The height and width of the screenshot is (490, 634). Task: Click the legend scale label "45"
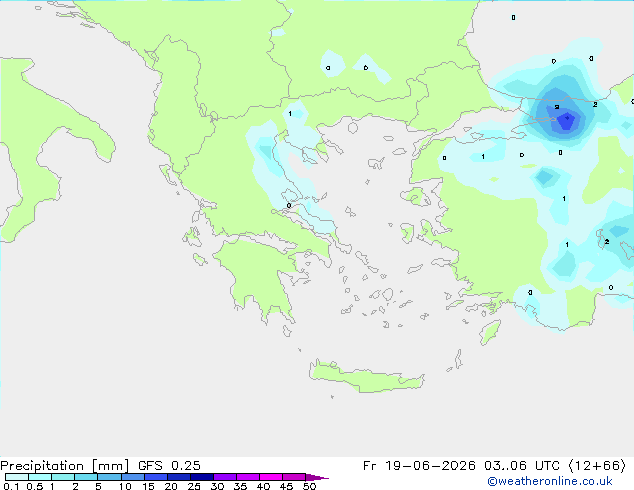click(286, 486)
